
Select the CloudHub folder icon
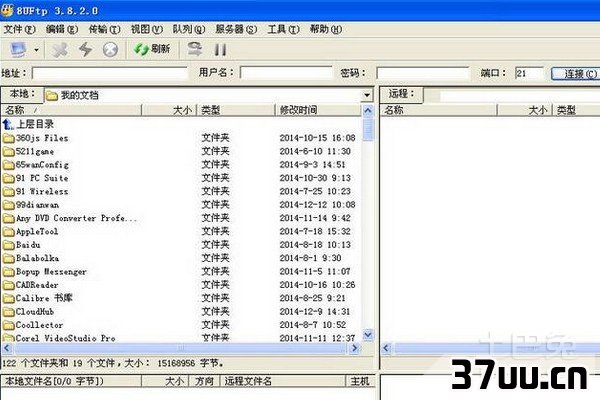tap(8, 312)
